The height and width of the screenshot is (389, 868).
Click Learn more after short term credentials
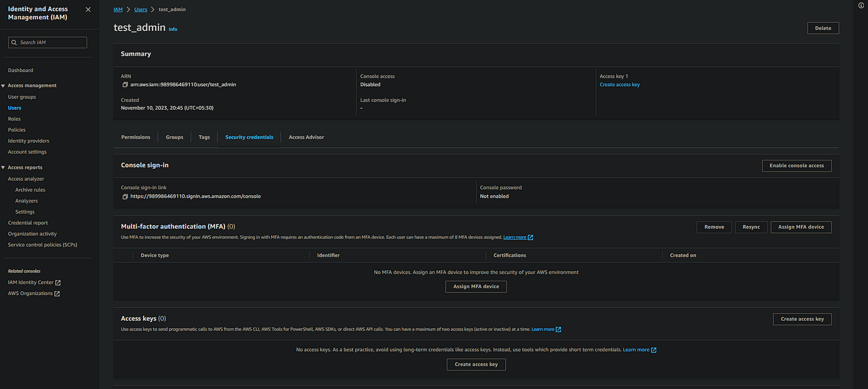click(636, 350)
